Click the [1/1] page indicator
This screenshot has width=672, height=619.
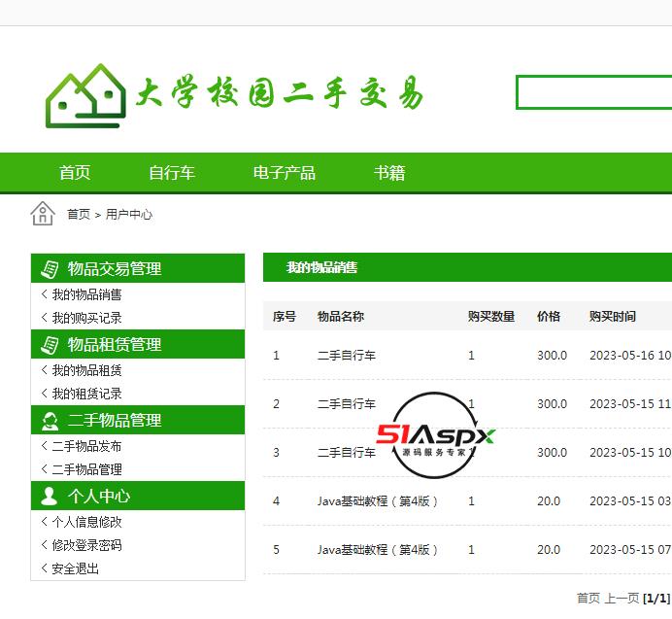point(656,598)
